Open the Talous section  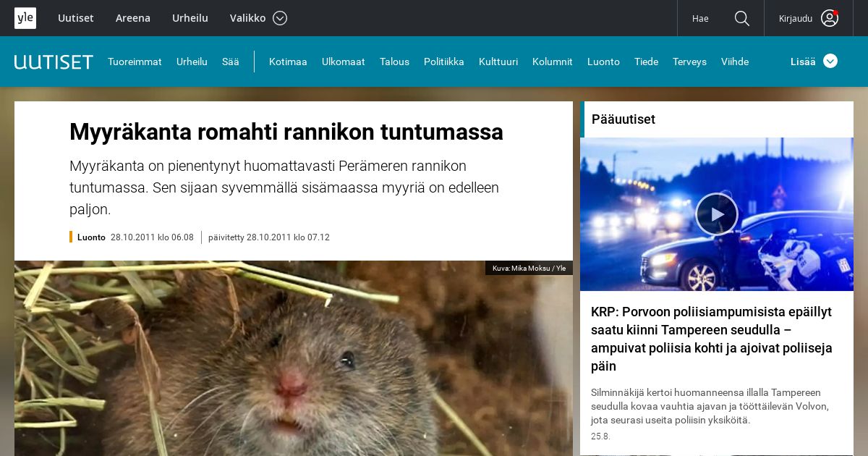click(x=394, y=62)
